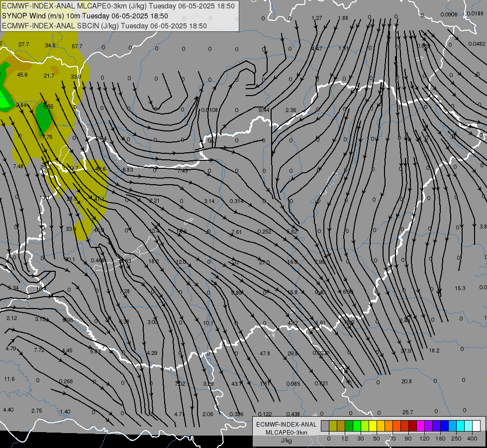Click the map value 2.36

[x=291, y=110]
